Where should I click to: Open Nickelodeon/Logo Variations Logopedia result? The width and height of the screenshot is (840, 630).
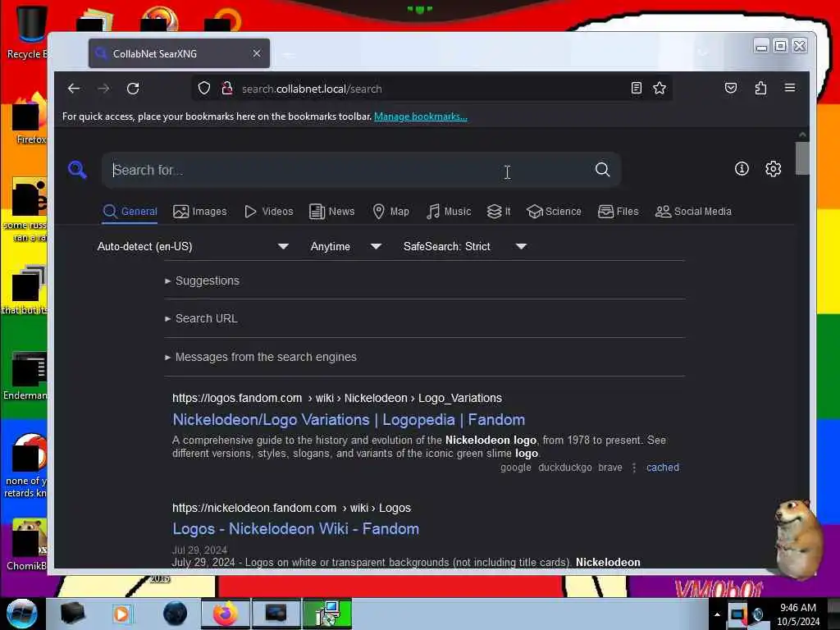pyautogui.click(x=349, y=419)
